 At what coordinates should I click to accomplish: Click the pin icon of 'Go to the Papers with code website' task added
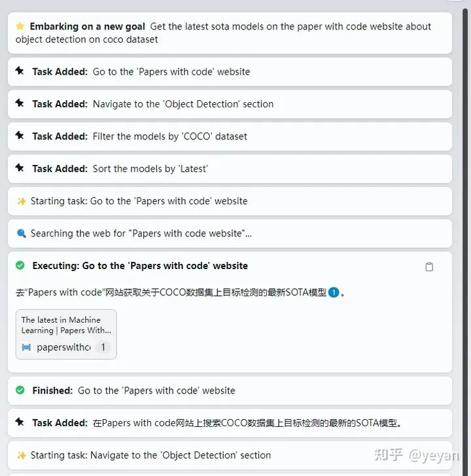pos(20,71)
